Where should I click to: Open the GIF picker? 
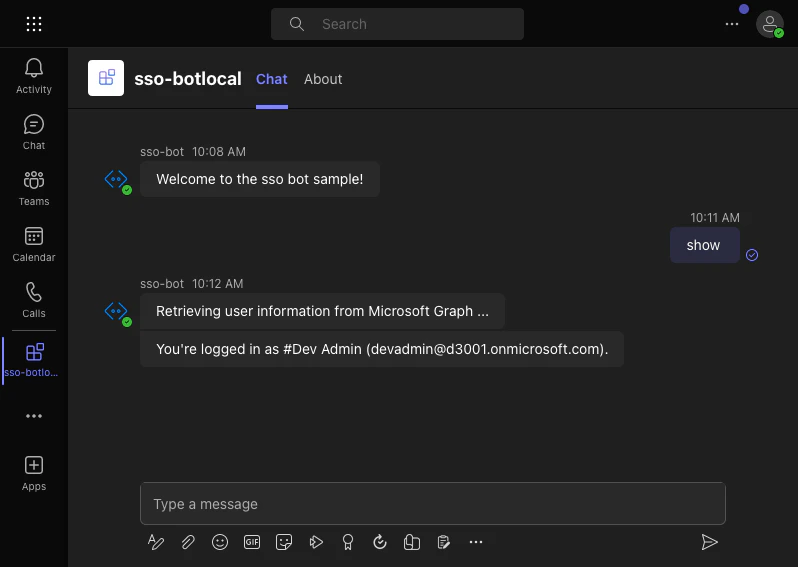point(252,542)
